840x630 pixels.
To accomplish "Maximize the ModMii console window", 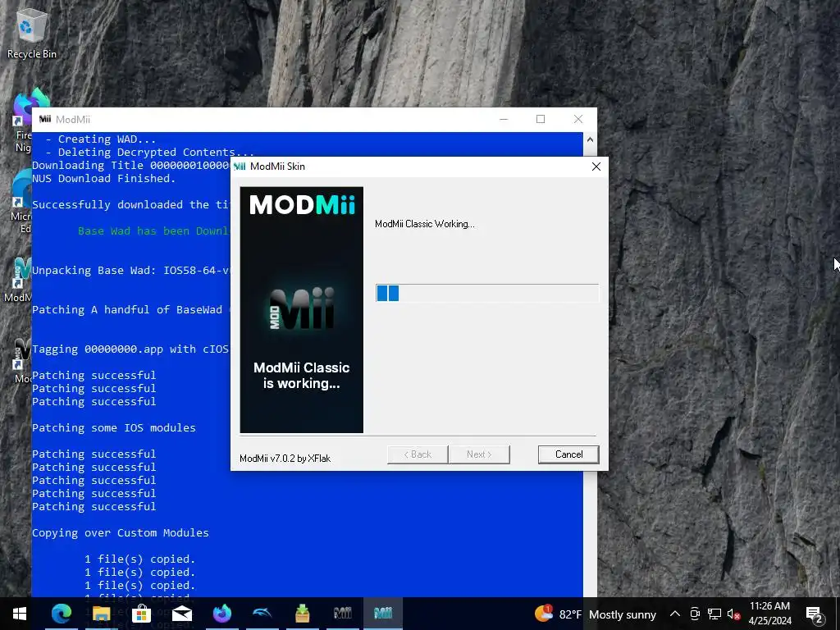I will pos(541,119).
